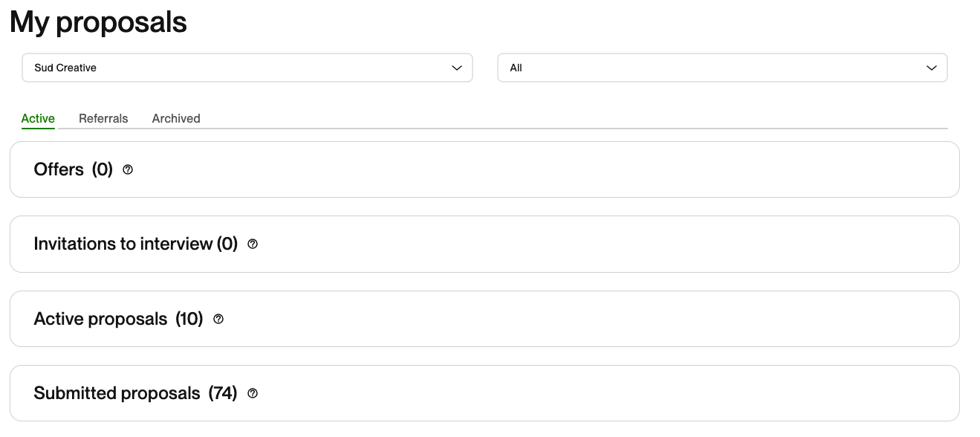Click empty space inside Invitations to interview card
980x437 pixels.
594,244
